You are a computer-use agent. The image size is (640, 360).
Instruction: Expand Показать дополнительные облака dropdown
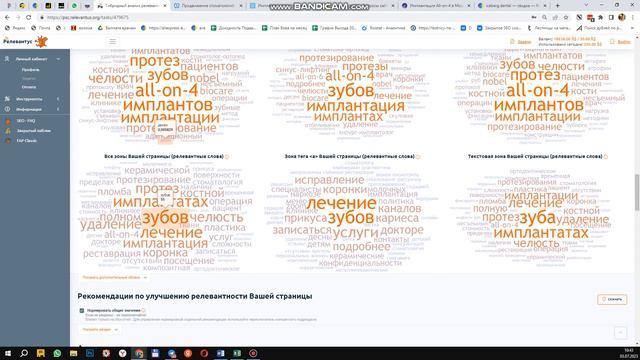coord(114,278)
